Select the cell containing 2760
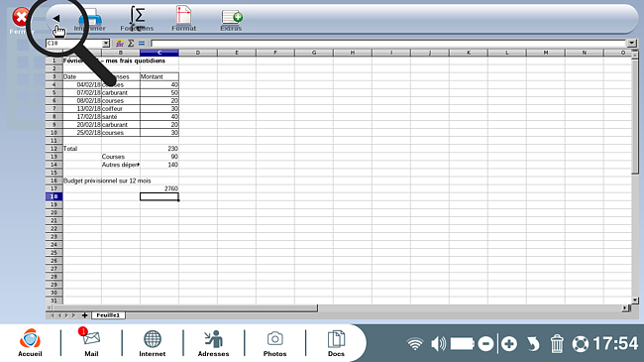This screenshot has height=362, width=644. pos(160,188)
